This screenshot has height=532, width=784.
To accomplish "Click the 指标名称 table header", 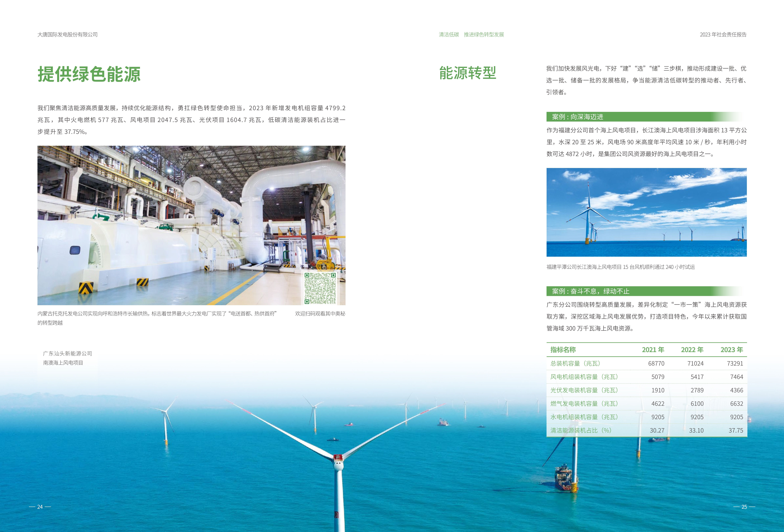I will pyautogui.click(x=563, y=350).
